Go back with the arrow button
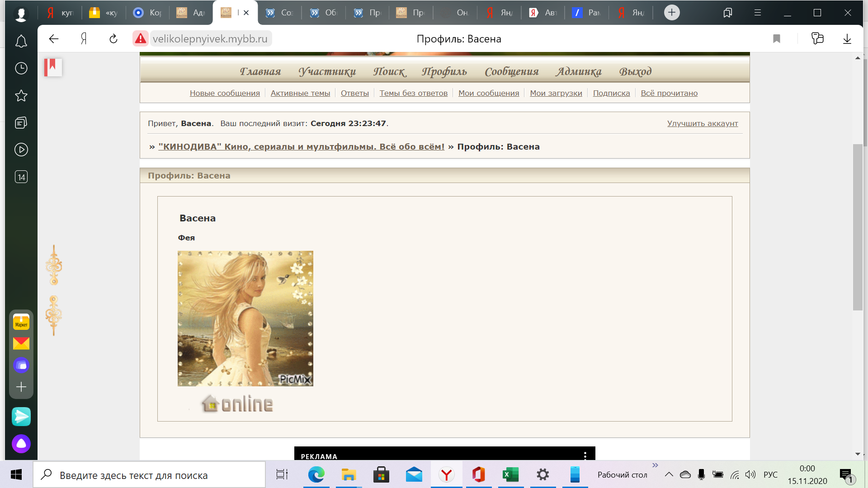Screen dimensions: 868x488 54,39
